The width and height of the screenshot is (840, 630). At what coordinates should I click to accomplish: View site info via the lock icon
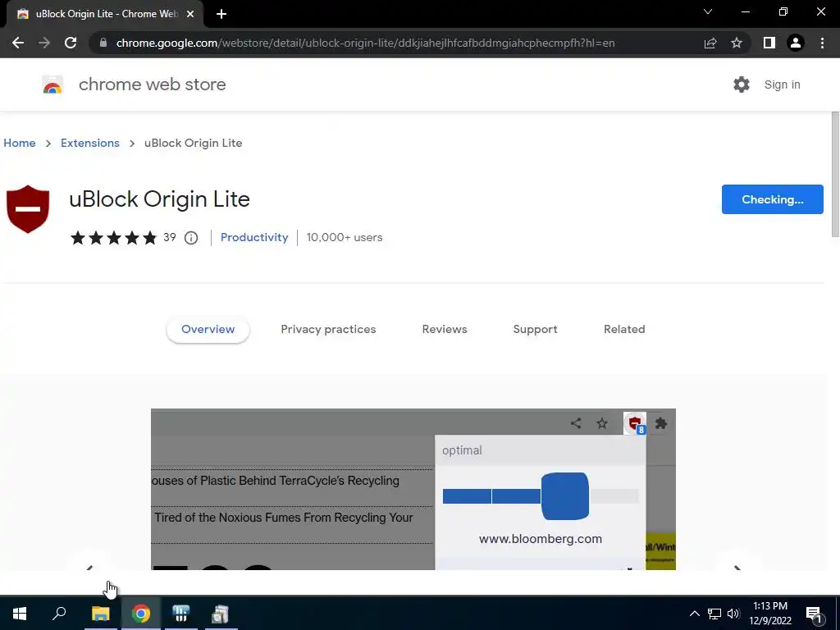[103, 43]
